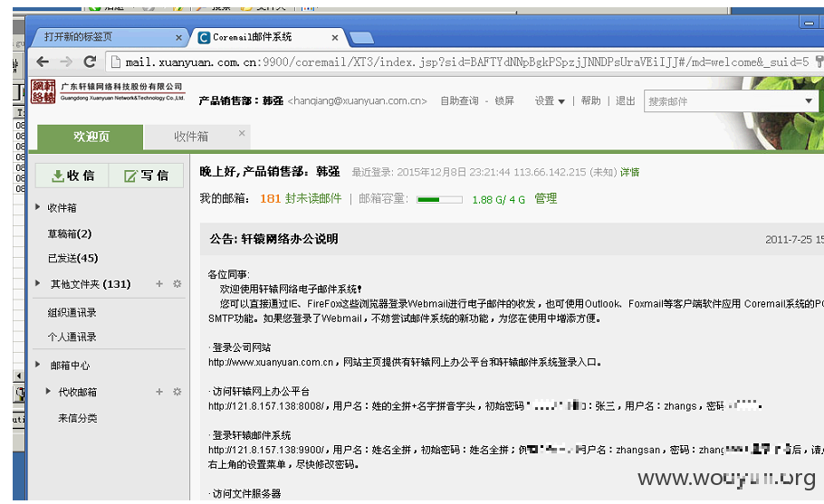Viewport: 824px width, 504px height.
Task: Click the 锁屏 lock screen link
Action: click(504, 100)
